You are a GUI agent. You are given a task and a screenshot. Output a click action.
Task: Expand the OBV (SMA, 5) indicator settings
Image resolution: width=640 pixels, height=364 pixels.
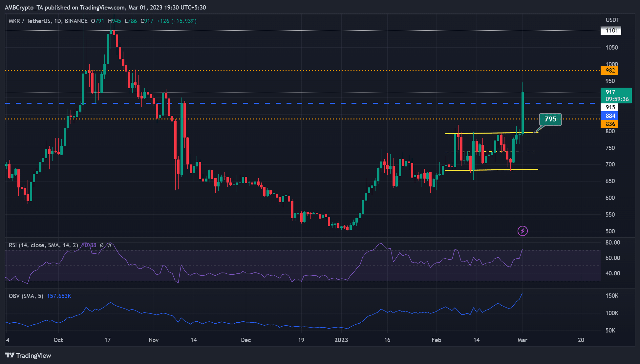point(26,296)
